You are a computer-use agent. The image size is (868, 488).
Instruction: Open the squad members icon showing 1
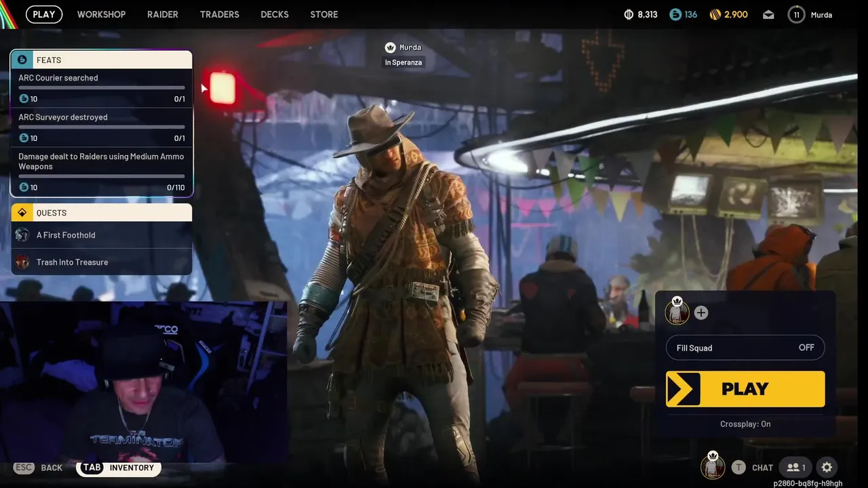[796, 468]
